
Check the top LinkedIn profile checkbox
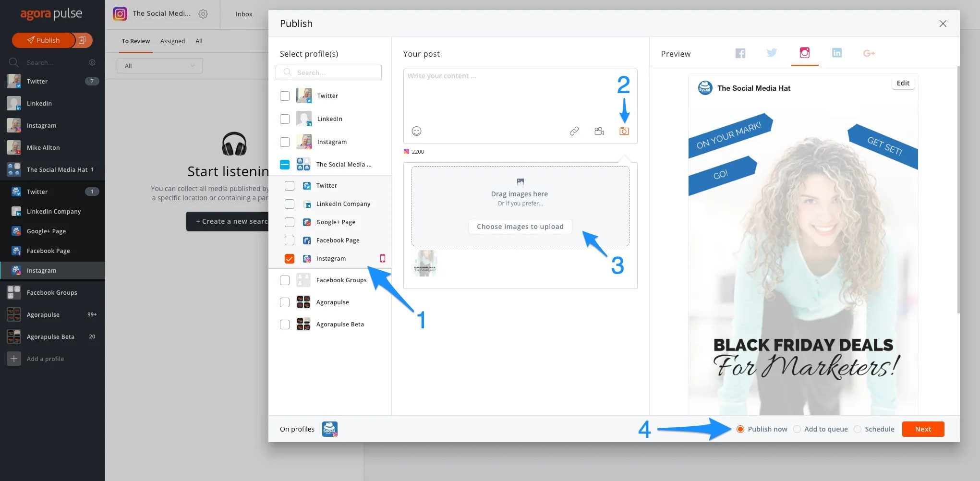285,119
